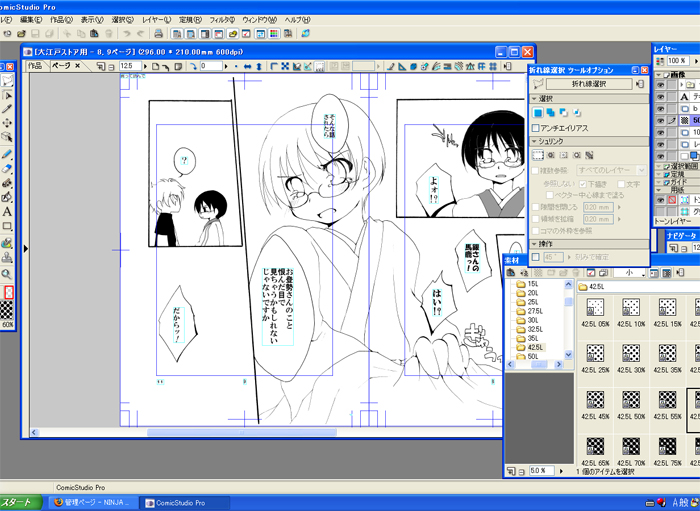Toggle the コマの外枠を参照 checkbox

tap(536, 231)
